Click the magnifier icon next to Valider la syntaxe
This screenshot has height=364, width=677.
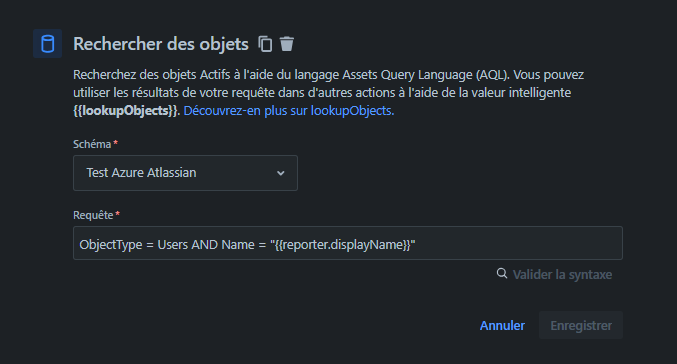(502, 273)
